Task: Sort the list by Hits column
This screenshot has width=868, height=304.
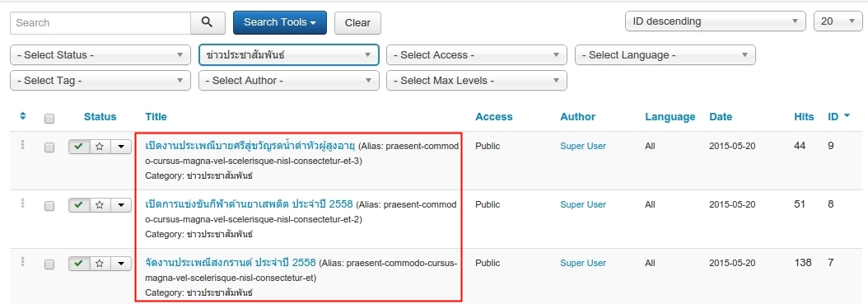Action: (x=804, y=117)
